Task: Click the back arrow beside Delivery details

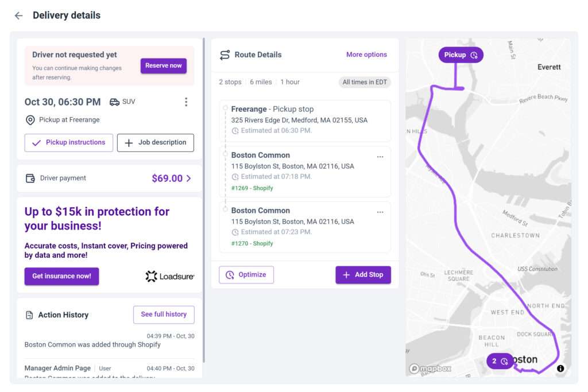Action: tap(18, 15)
